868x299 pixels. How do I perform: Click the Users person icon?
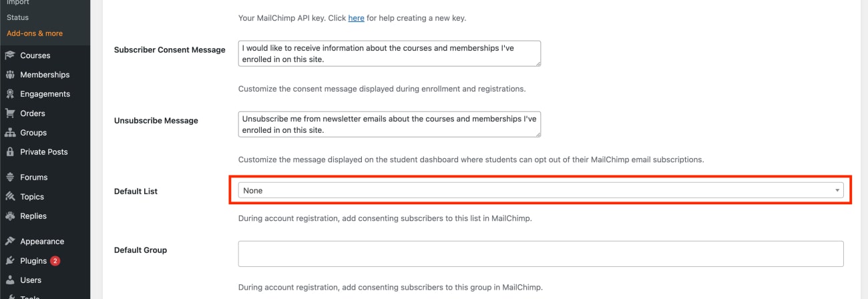pos(10,280)
